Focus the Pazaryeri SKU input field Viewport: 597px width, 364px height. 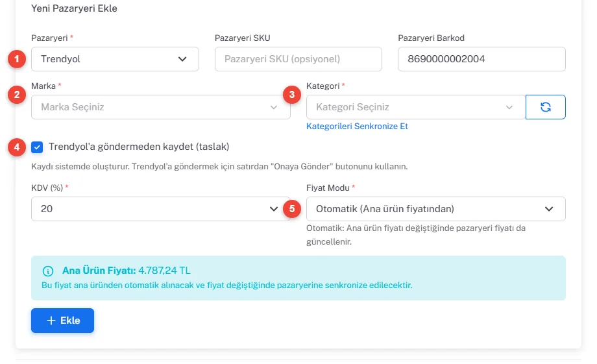298,59
